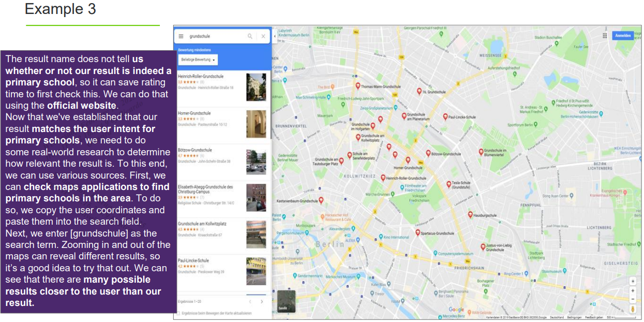
Task: Click Schule am Senefelderplatz map pin
Action: tap(349, 154)
